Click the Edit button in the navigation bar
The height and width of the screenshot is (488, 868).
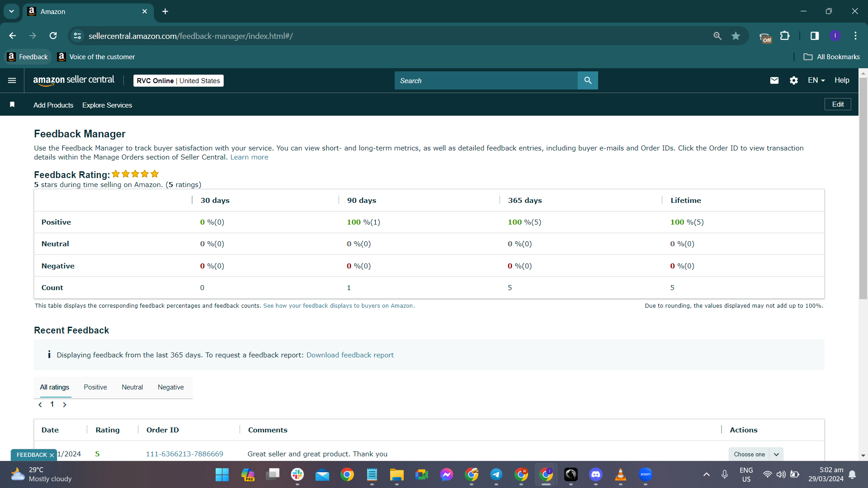[838, 104]
